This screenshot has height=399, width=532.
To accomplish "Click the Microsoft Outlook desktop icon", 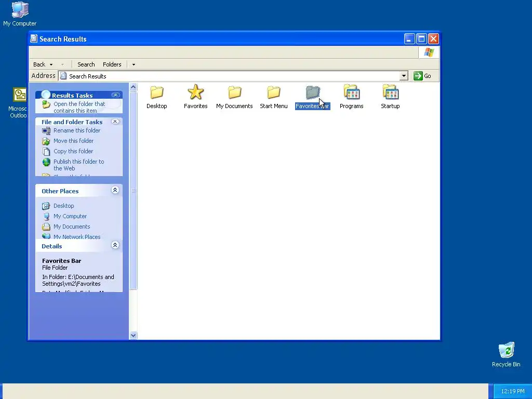I will (x=20, y=95).
